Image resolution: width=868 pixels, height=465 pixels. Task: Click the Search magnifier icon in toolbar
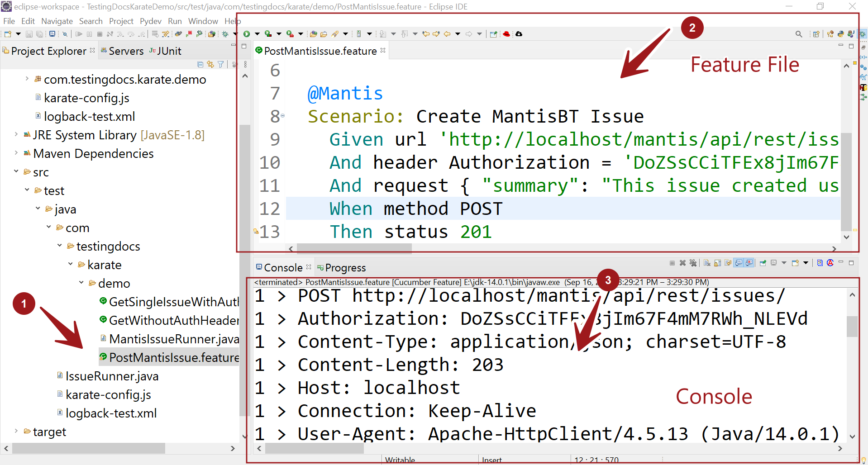(x=799, y=34)
